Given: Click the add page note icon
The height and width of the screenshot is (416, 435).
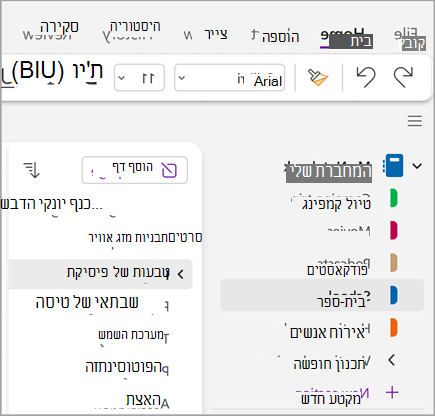Looking at the screenshot, I should pos(169,170).
